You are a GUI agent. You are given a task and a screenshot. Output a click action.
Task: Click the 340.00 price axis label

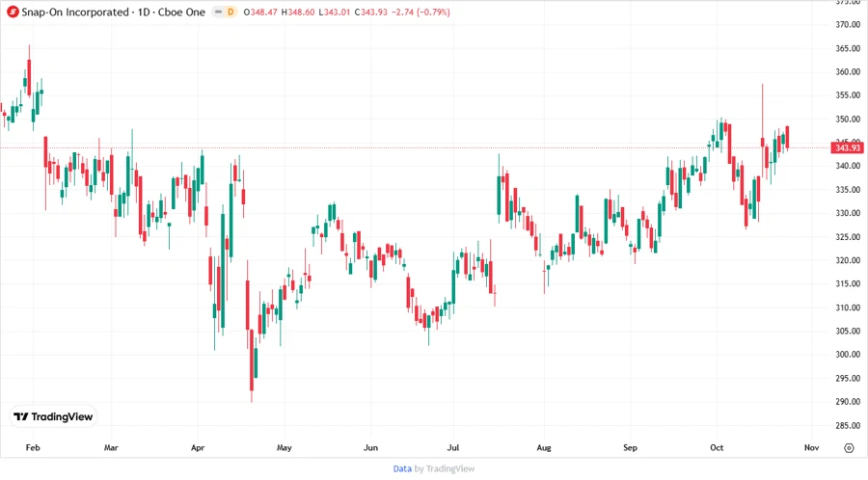tap(848, 166)
